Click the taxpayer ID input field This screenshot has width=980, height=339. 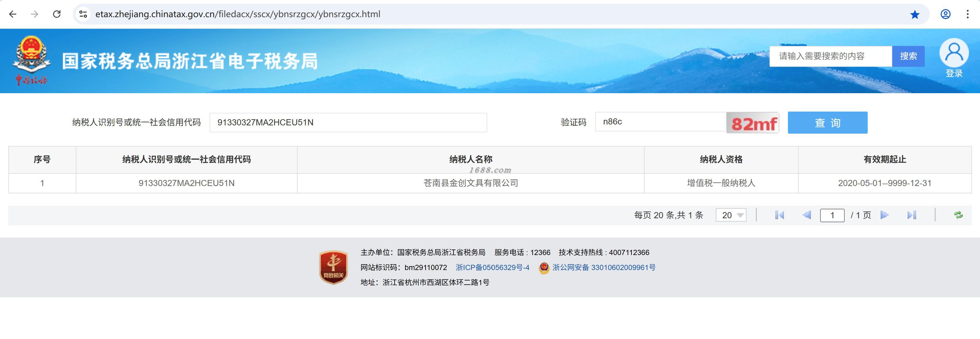348,123
